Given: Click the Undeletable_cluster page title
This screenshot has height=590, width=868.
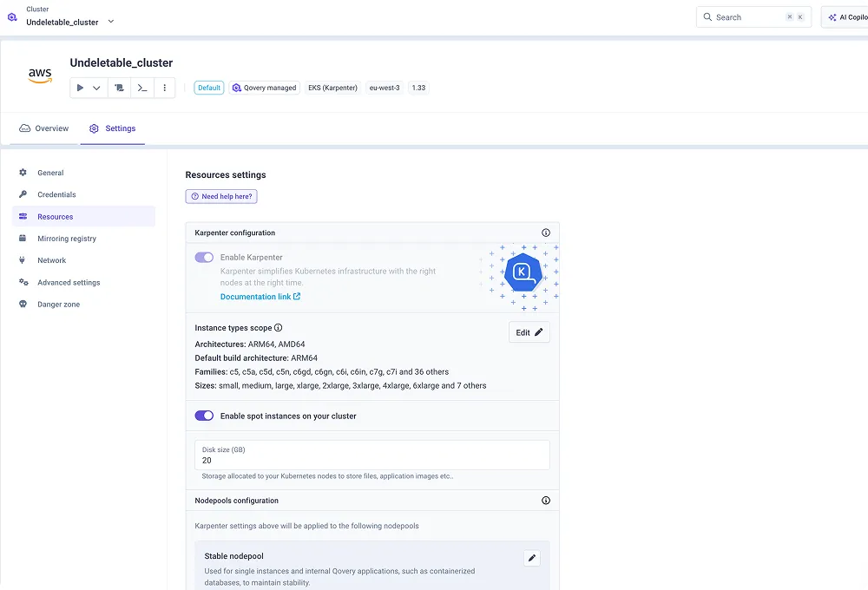Looking at the screenshot, I should (122, 63).
